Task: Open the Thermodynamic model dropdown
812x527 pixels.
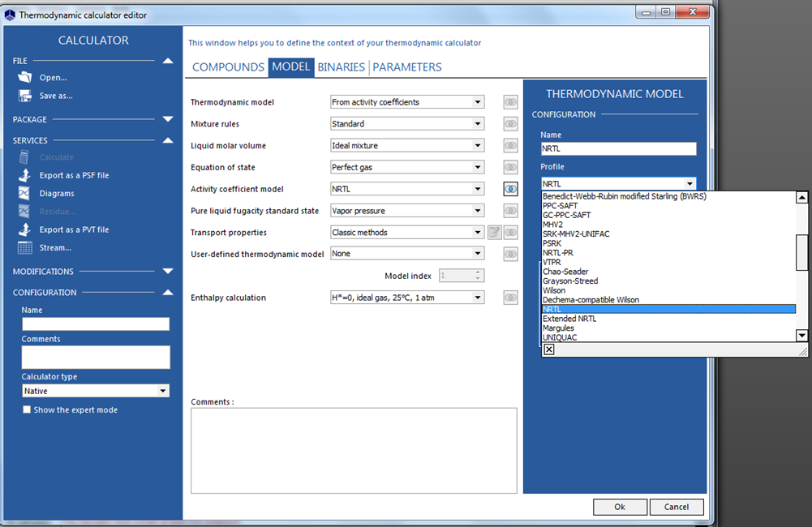Action: click(478, 102)
